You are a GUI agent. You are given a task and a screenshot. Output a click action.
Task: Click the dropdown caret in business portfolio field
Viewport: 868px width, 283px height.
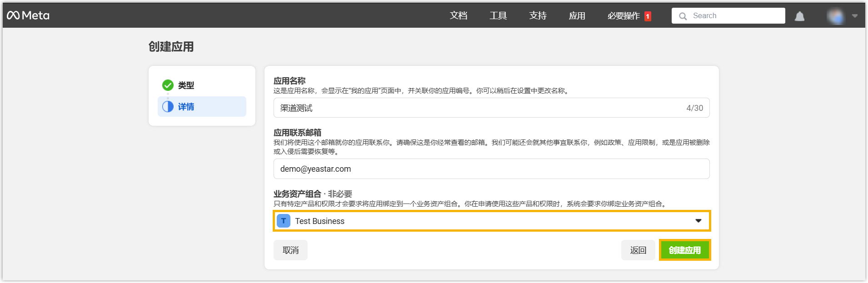(698, 221)
